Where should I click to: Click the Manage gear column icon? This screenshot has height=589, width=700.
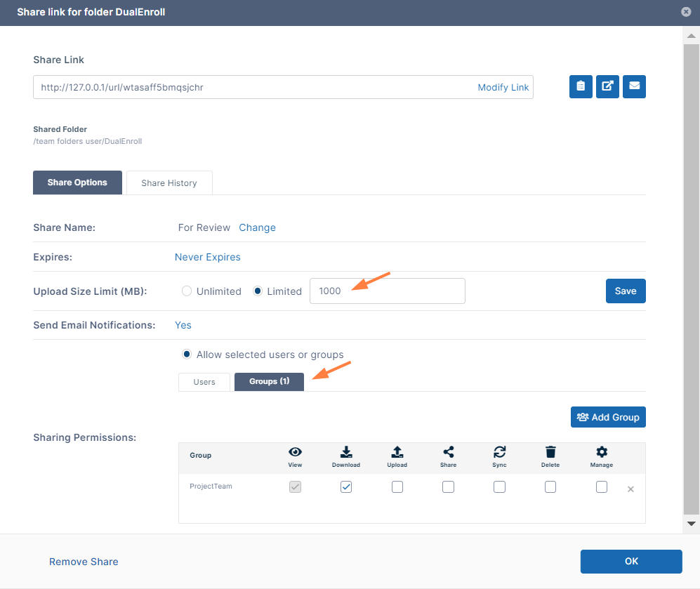(601, 452)
